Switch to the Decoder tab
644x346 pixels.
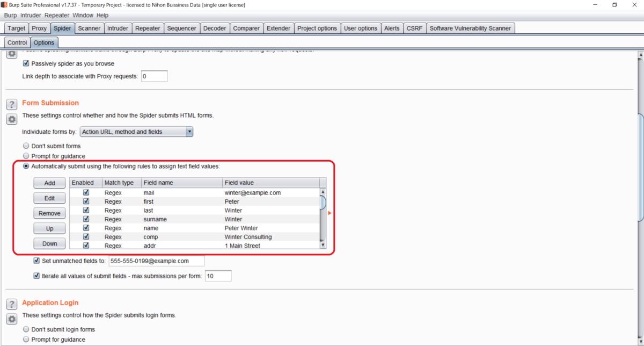[215, 28]
